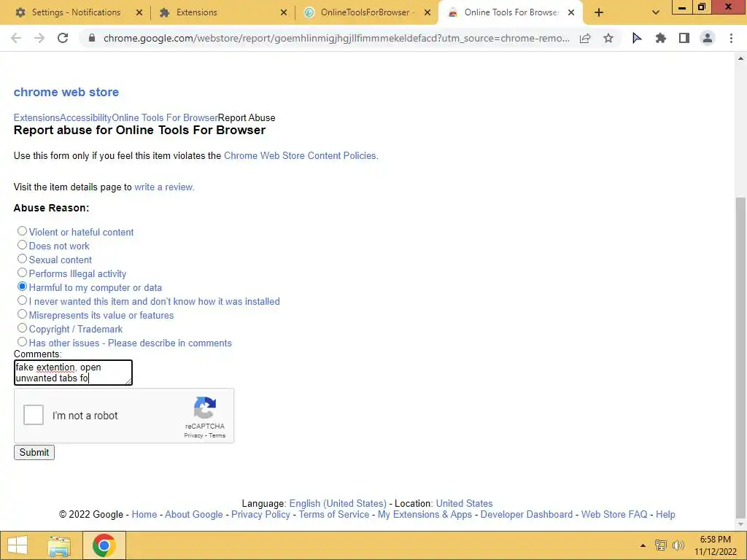This screenshot has width=747, height=560.
Task: Show hidden system tray icons
Action: click(643, 545)
